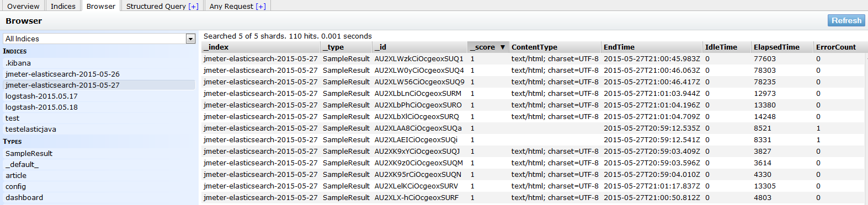
Task: Open the All Indices dropdown
Action: (x=99, y=39)
